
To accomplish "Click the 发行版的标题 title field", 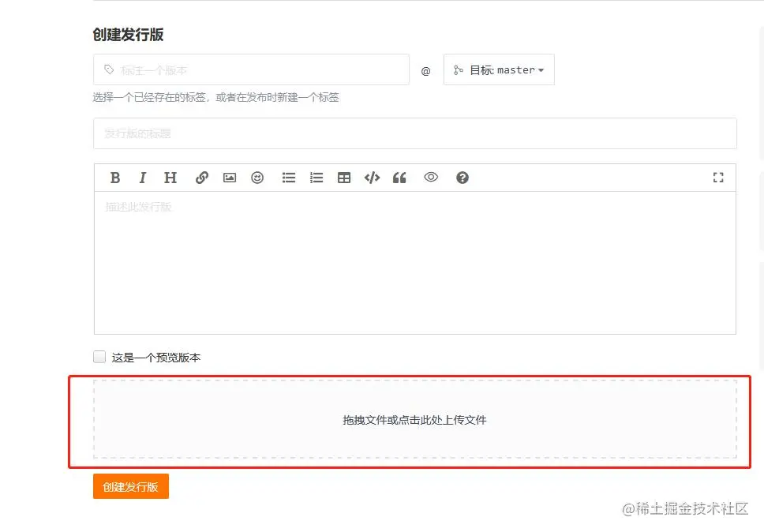I will (415, 134).
